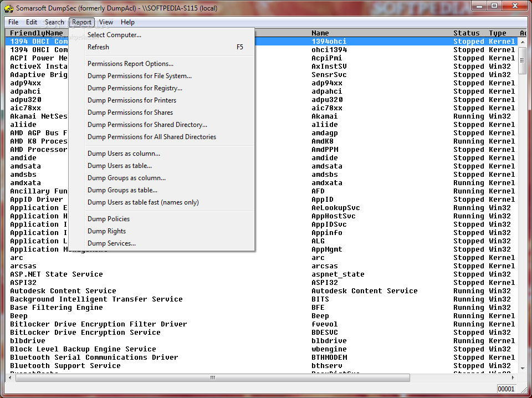Select Background Intelligent Transfer Service row
The height and width of the screenshot is (398, 532).
(x=261, y=299)
